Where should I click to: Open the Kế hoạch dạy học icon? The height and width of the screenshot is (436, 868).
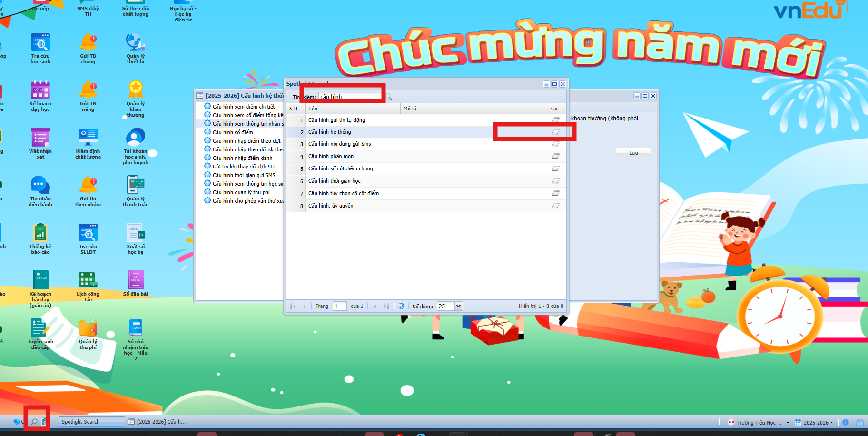click(40, 96)
